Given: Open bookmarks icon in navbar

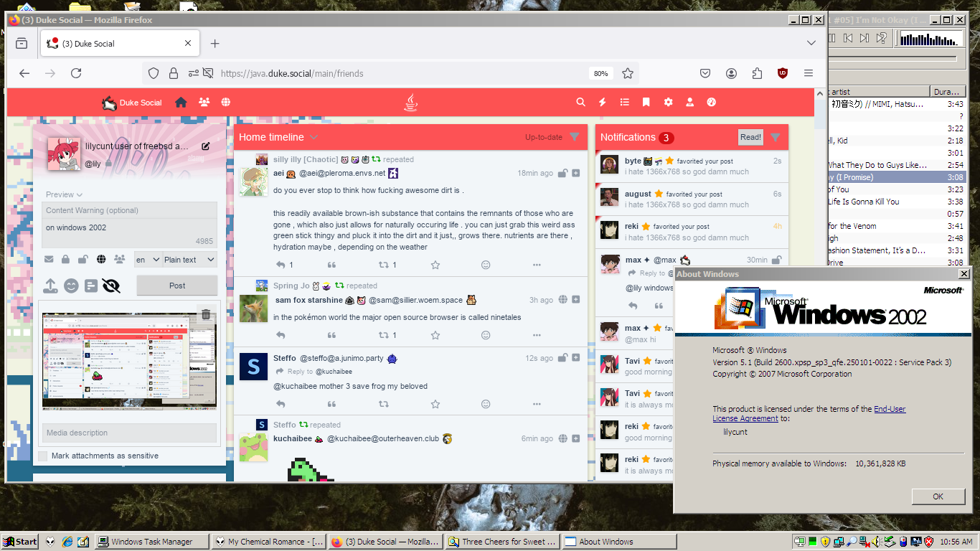Looking at the screenshot, I should tap(646, 103).
